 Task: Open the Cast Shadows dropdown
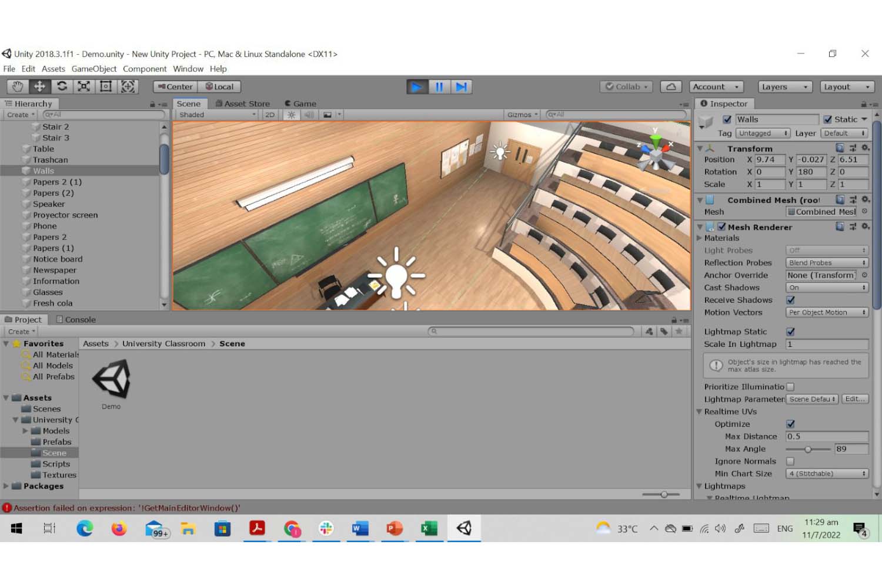827,288
